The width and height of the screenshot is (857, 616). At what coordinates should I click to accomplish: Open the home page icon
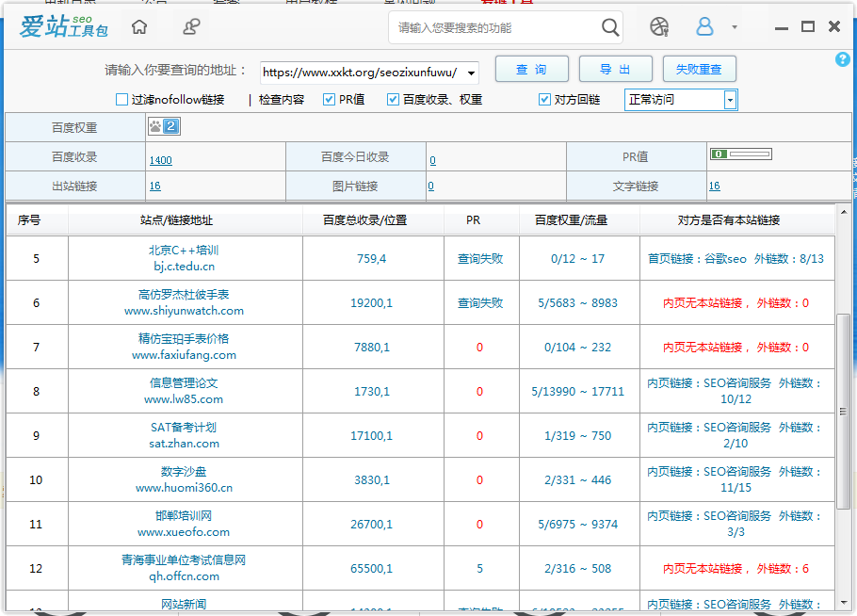coord(139,26)
